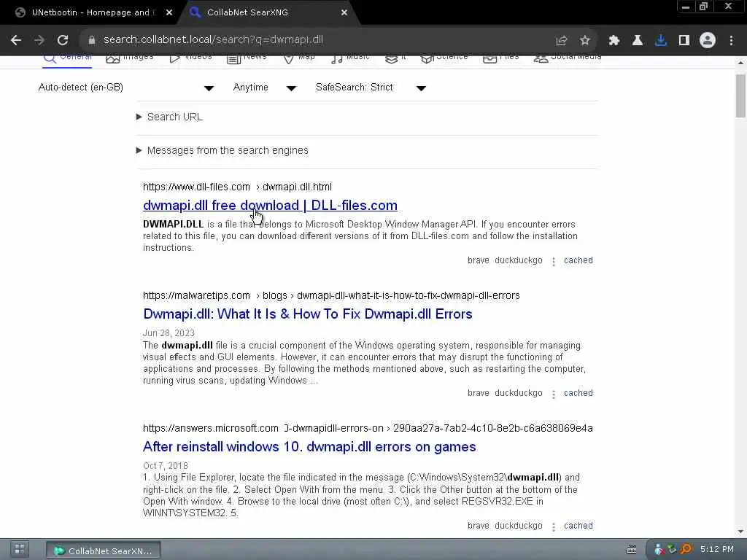Click the Oct 7, 2018 result date
This screenshot has width=747, height=560.
[x=166, y=466]
